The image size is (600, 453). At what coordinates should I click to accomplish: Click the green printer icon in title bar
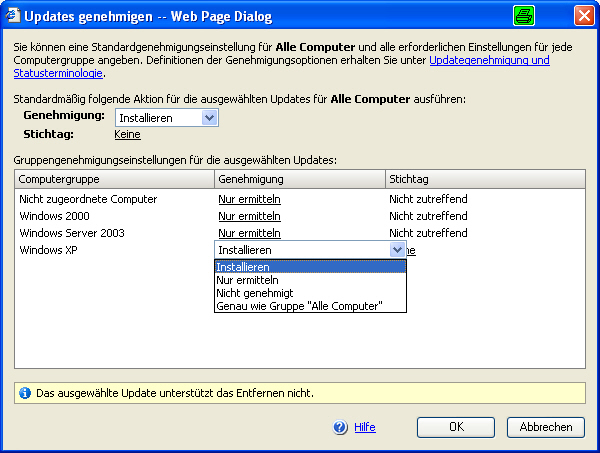click(523, 16)
